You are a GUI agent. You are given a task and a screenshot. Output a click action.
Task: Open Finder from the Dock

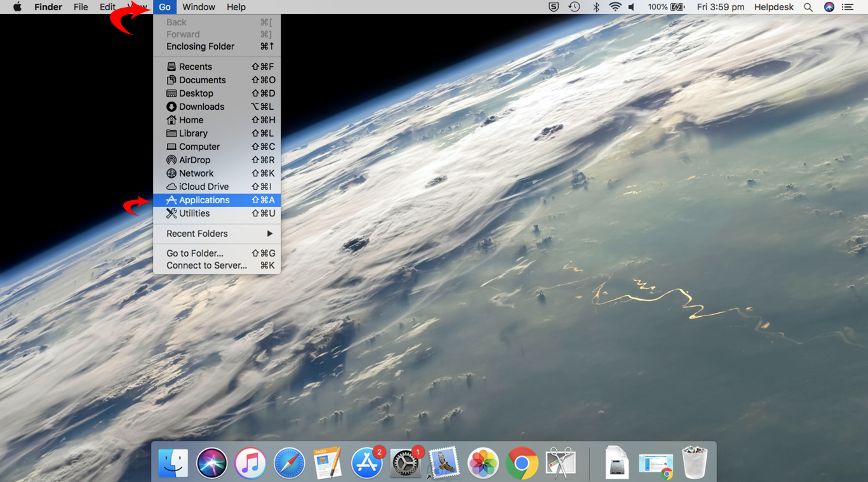[173, 462]
